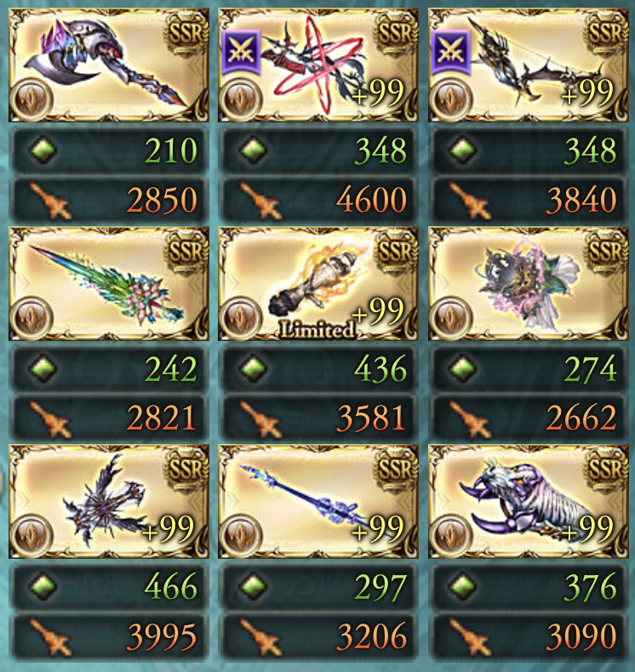Click the orange sword attack icon beside 4600
635x672 pixels.
[x=261, y=200]
